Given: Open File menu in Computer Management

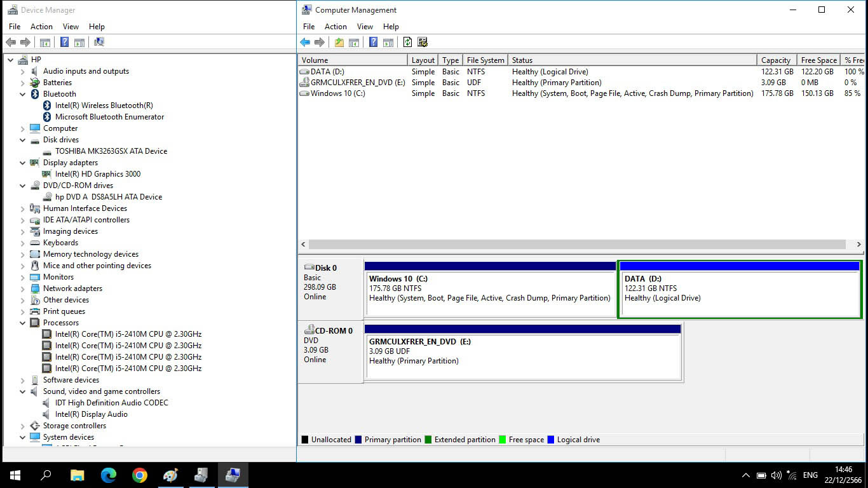Looking at the screenshot, I should 309,27.
